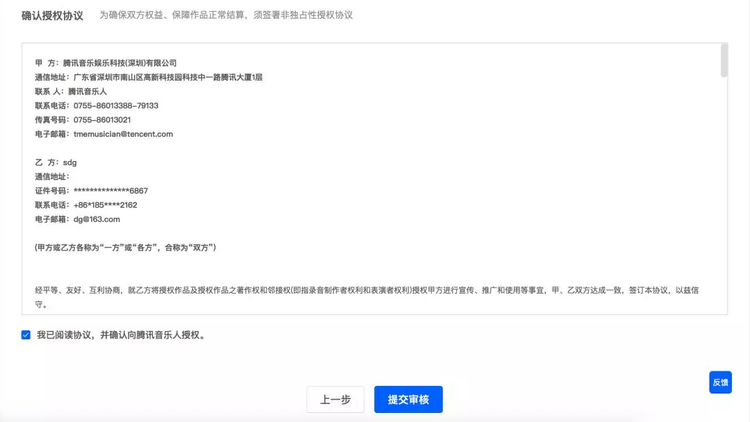This screenshot has width=750, height=422.
Task: Click the 乙方 sdg line
Action: (55, 162)
